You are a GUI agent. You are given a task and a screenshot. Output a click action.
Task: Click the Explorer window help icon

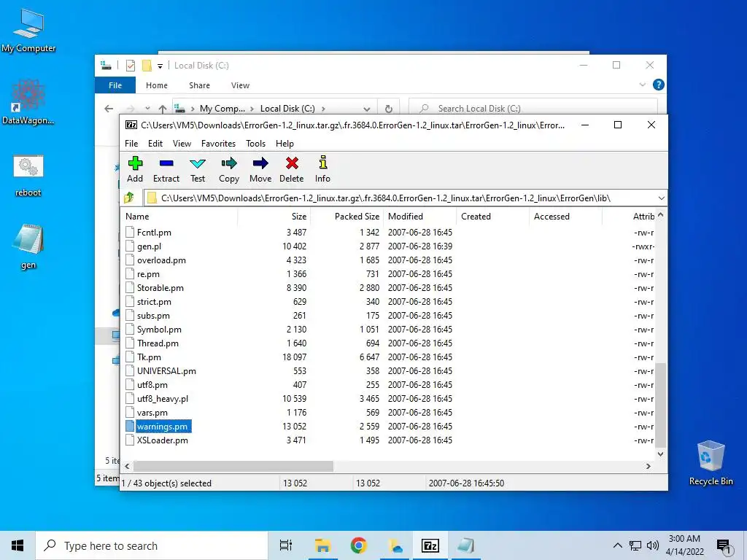659,85
